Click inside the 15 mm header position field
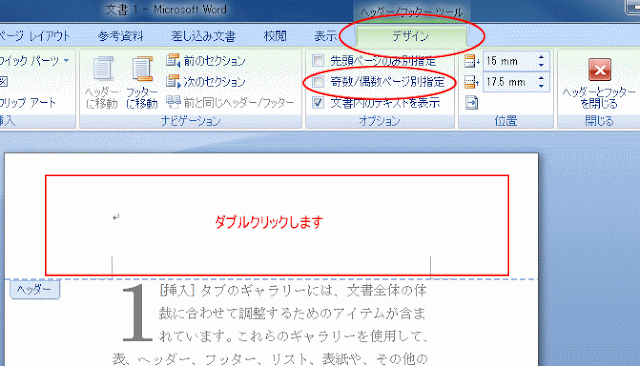Image resolution: width=640 pixels, height=366 pixels. 510,61
